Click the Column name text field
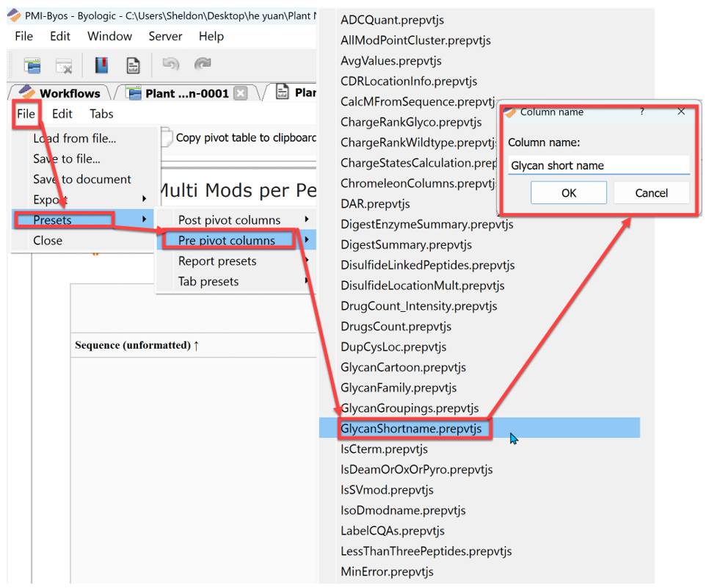 (598, 166)
